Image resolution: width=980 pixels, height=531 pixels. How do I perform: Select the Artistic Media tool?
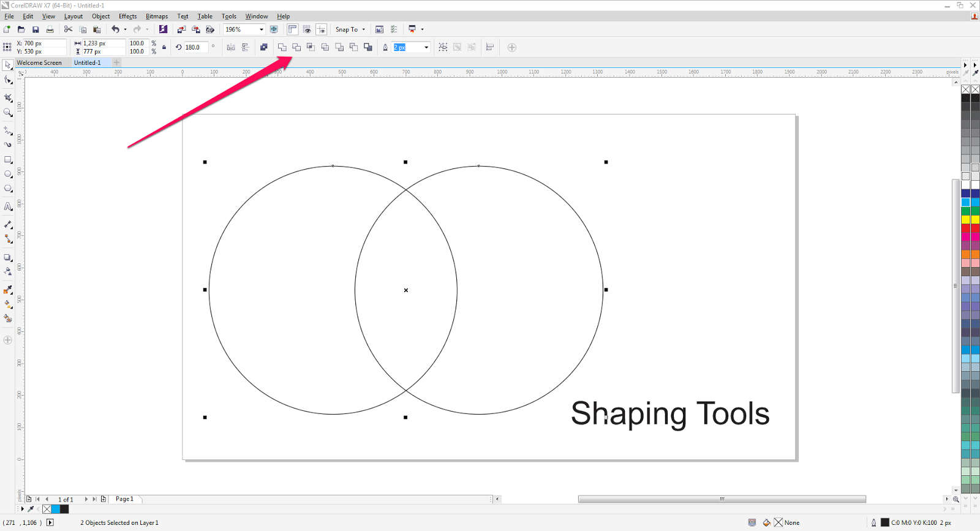click(8, 145)
